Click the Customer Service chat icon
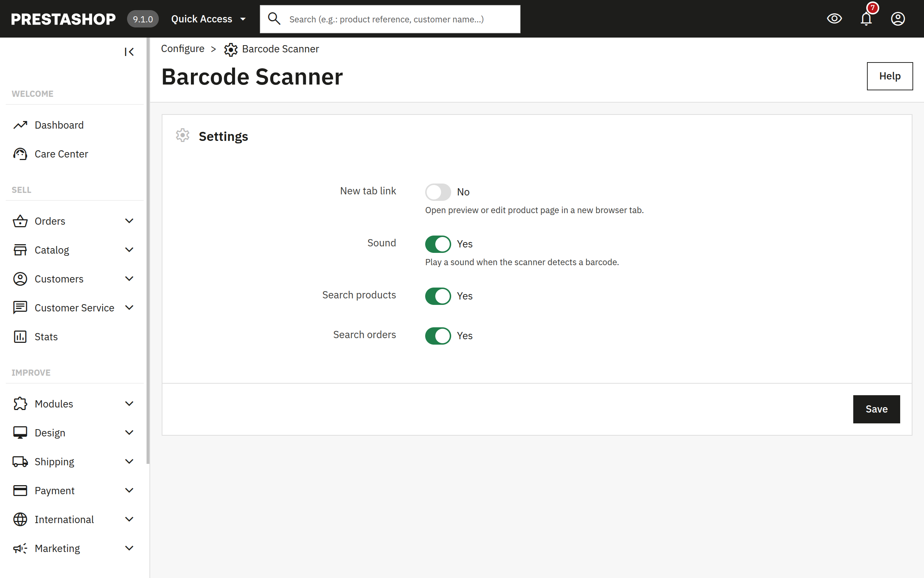 20,308
